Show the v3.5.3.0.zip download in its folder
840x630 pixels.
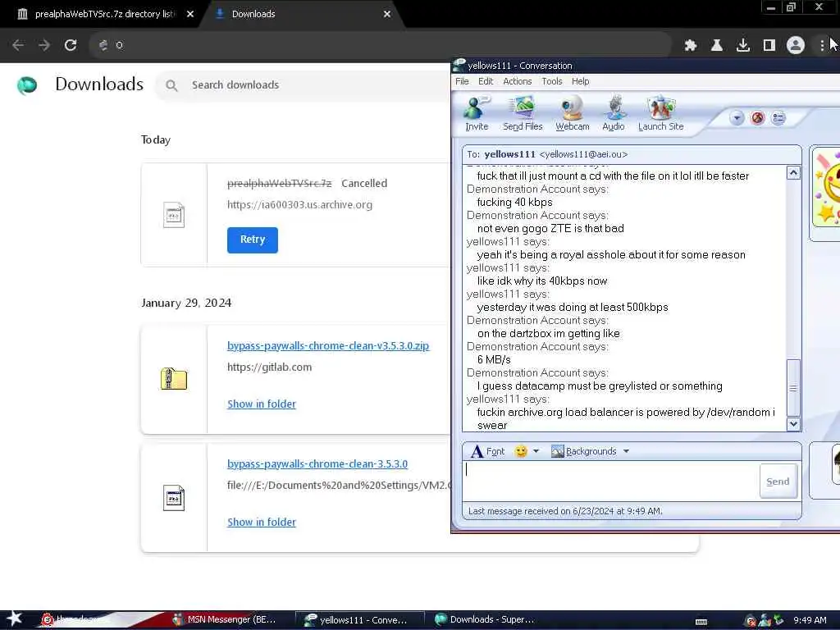pyautogui.click(x=262, y=404)
